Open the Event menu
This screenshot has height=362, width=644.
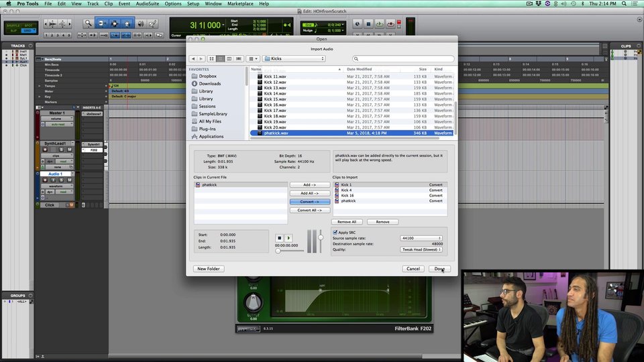pyautogui.click(x=124, y=3)
